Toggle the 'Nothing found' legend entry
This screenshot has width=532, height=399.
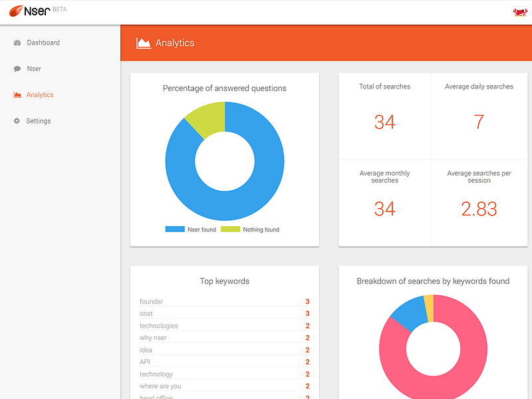(250, 229)
